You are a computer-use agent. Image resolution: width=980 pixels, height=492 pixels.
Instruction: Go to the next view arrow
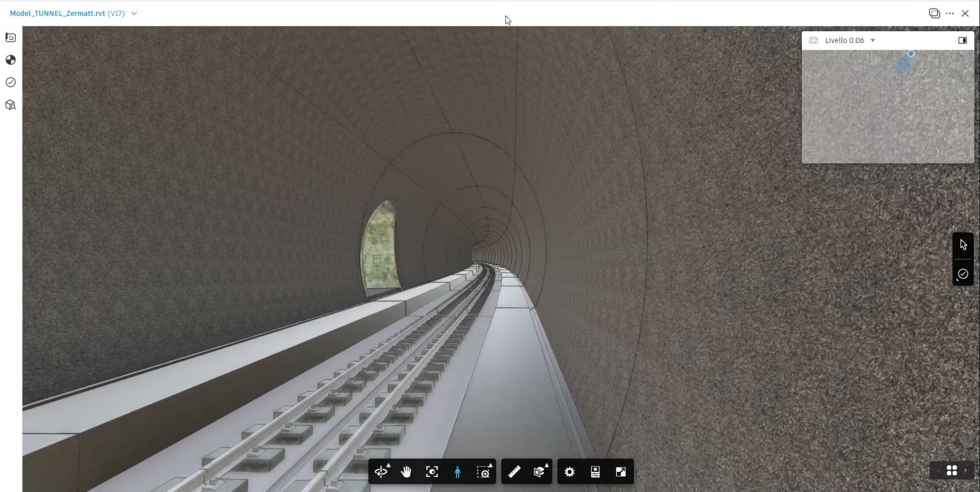pos(965,470)
